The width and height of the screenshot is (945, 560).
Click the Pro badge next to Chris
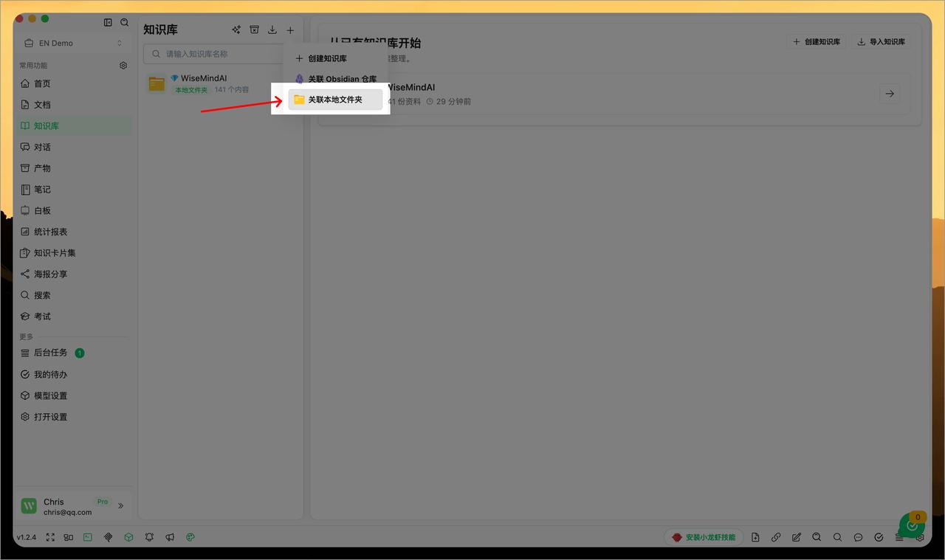(103, 502)
